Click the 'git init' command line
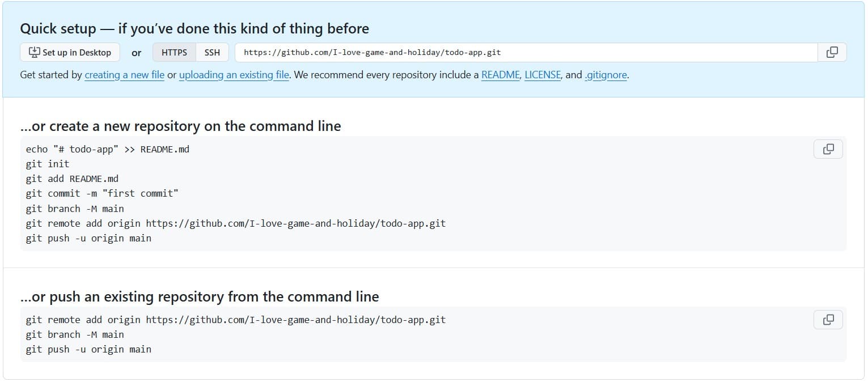This screenshot has height=382, width=868. 48,164
